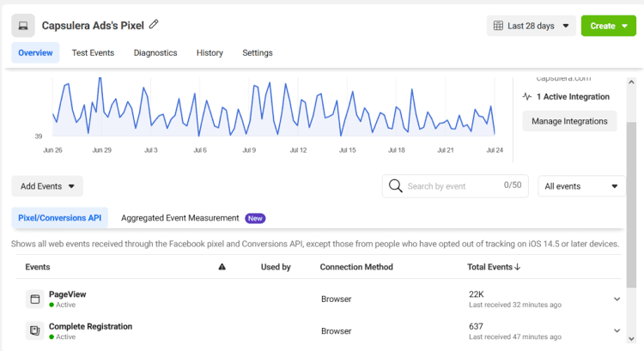
Task: Click the Complete Registration event icon
Action: coord(35,330)
